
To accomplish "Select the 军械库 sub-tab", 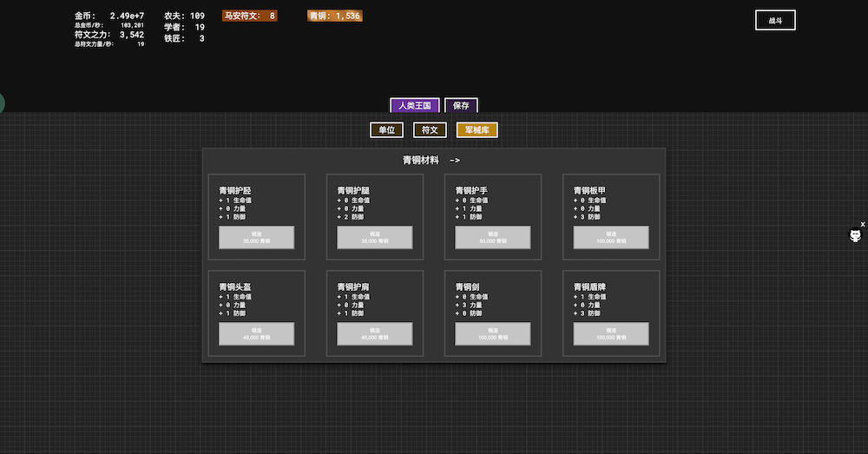I will 477,130.
